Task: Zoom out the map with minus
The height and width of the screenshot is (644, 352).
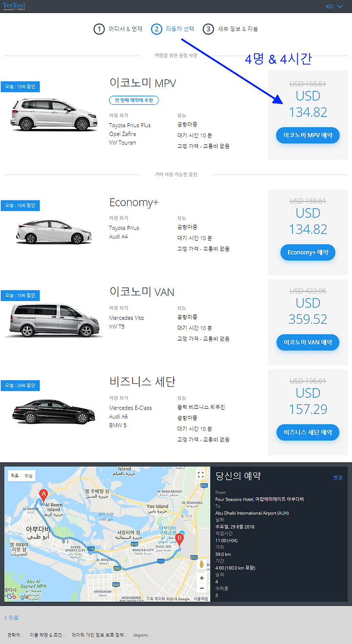Action: coord(201,588)
